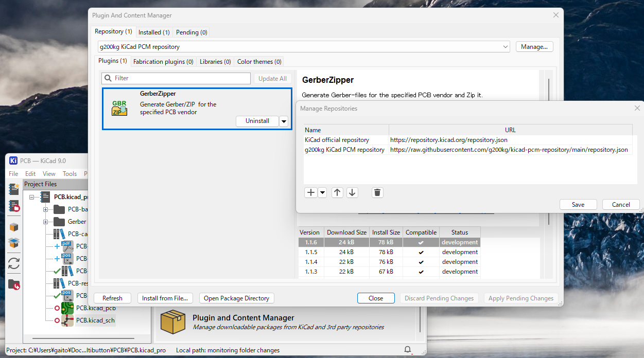Open the dropdown arrow beside add repository
Screen dimensions: 644x358
(x=322, y=192)
